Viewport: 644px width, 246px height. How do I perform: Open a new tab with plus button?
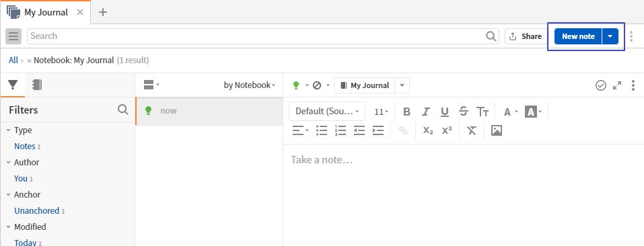click(103, 12)
